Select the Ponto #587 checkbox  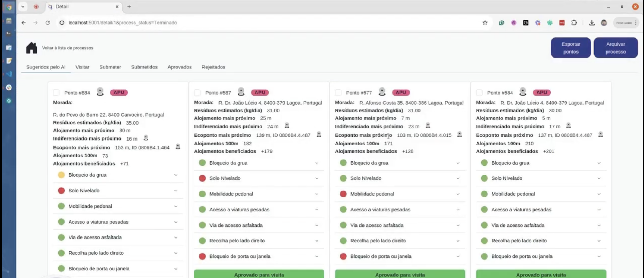tap(197, 93)
